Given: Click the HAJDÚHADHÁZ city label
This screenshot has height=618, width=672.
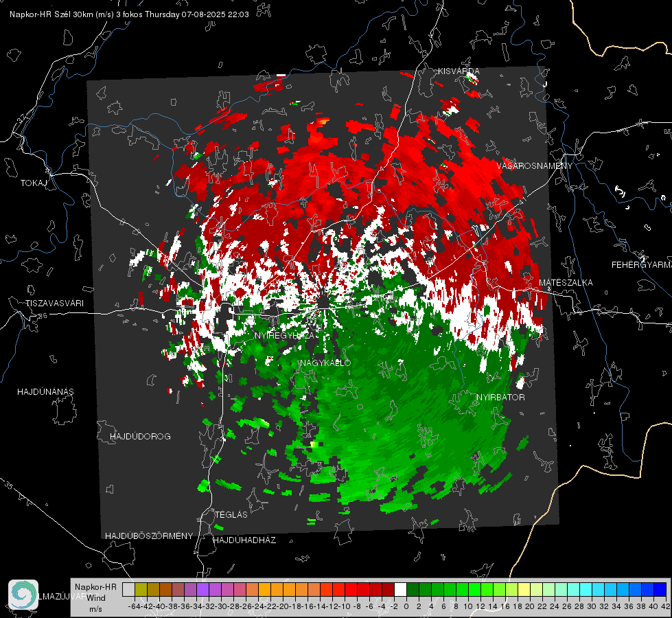Looking at the screenshot, I should pos(244,540).
